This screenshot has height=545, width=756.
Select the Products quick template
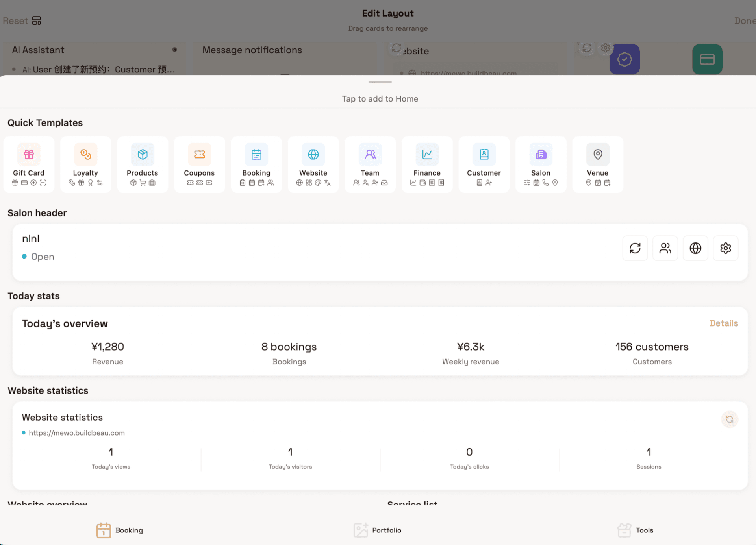[x=143, y=164]
